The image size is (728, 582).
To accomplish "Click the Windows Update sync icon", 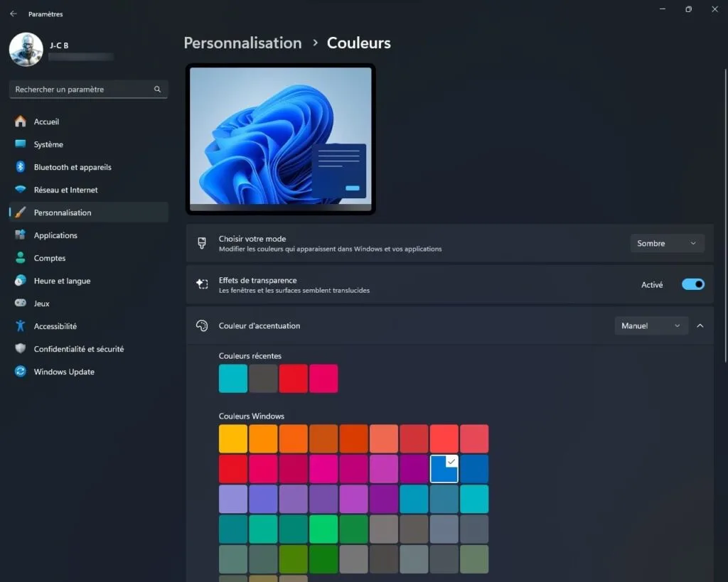I will tap(21, 371).
